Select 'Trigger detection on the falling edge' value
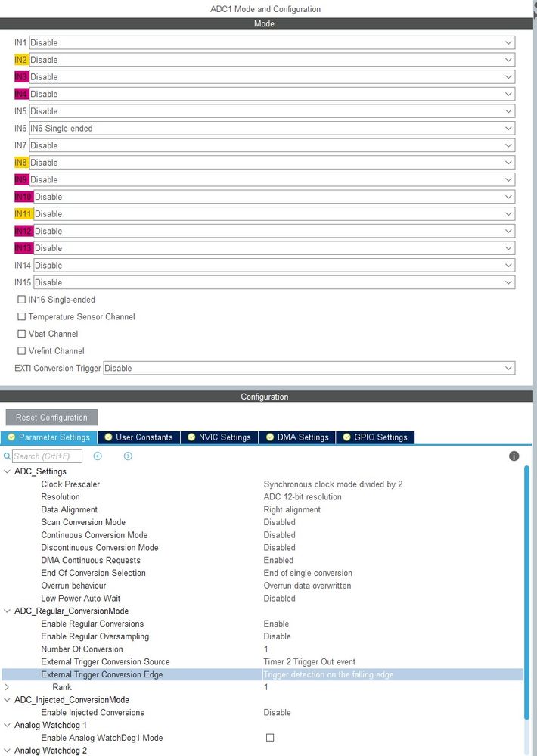537x756 pixels. (329, 674)
